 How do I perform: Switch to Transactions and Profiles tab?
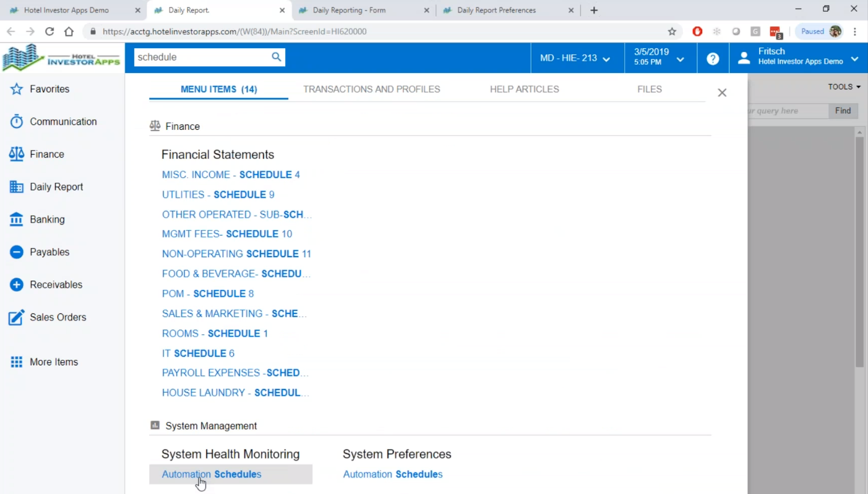(x=372, y=90)
